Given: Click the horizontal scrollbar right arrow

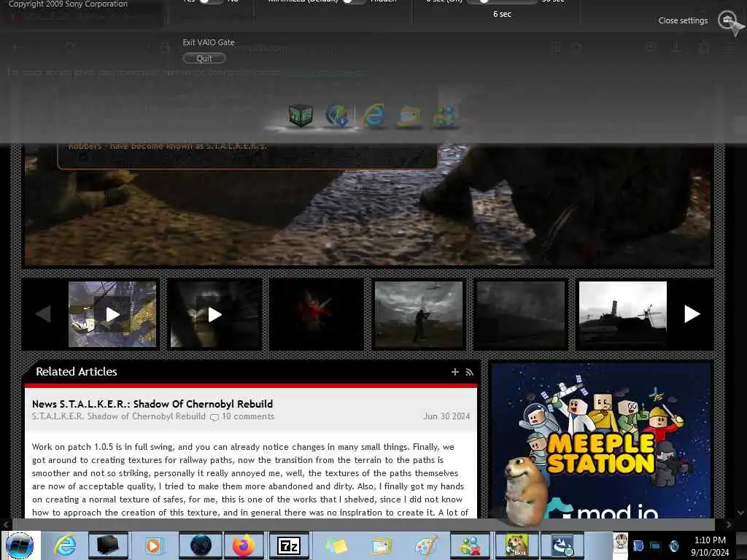Looking at the screenshot, I should pos(728,524).
